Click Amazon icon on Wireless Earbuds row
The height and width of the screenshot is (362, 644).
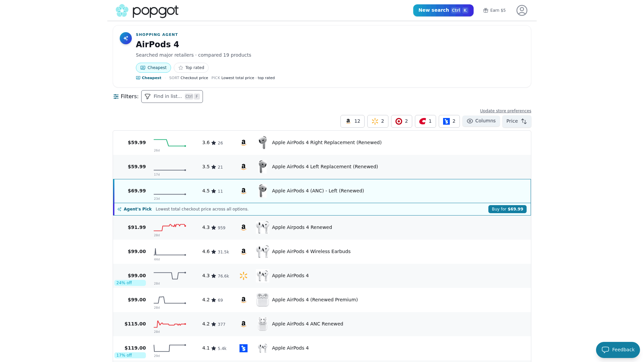point(244,252)
